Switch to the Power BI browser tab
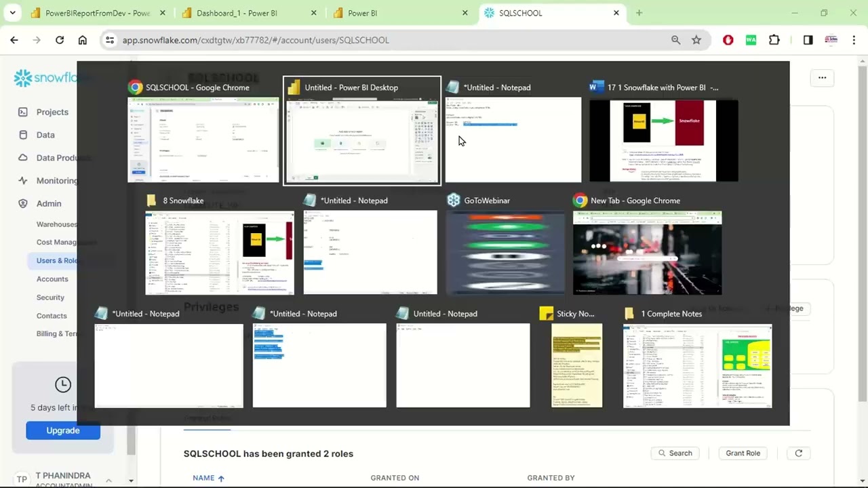 coord(399,13)
